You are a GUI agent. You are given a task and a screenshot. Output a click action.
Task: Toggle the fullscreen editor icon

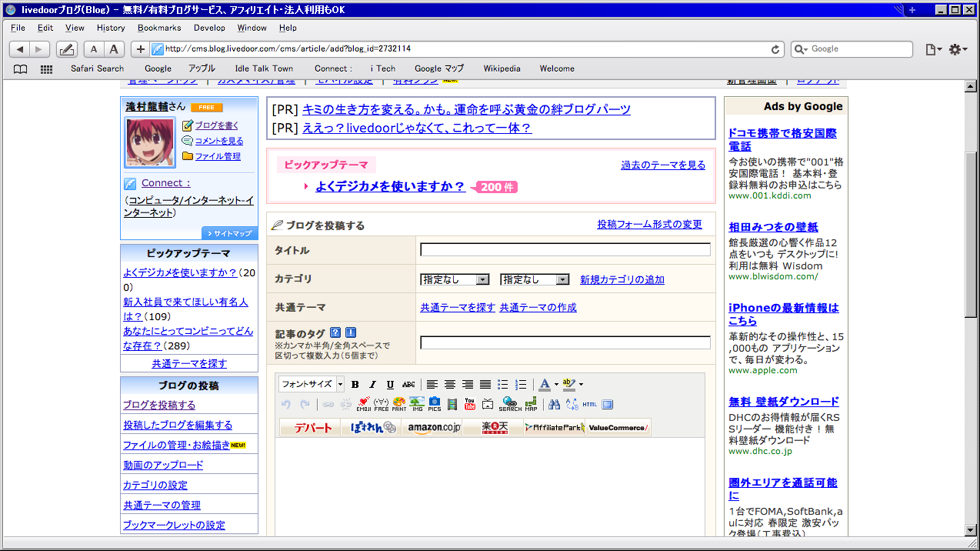(x=608, y=404)
